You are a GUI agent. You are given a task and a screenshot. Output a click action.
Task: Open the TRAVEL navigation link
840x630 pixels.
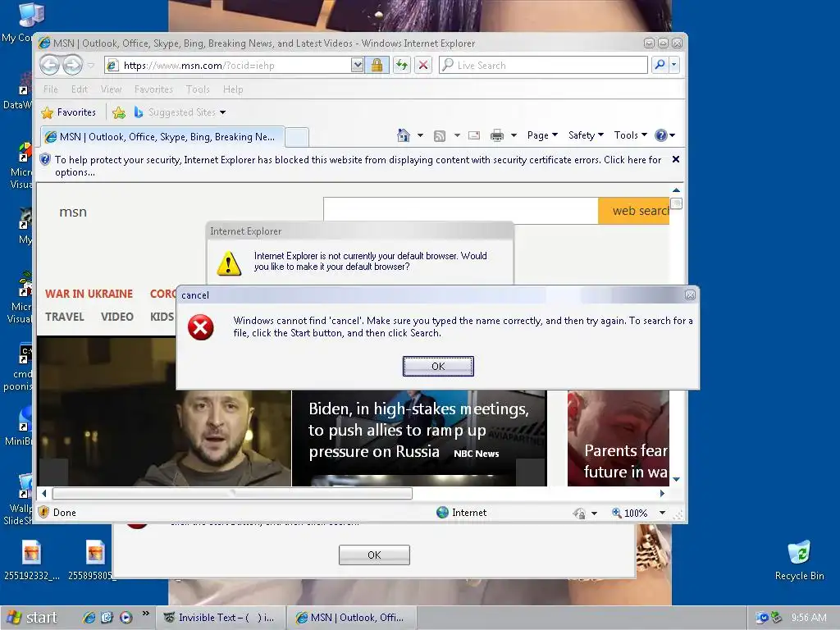(64, 317)
